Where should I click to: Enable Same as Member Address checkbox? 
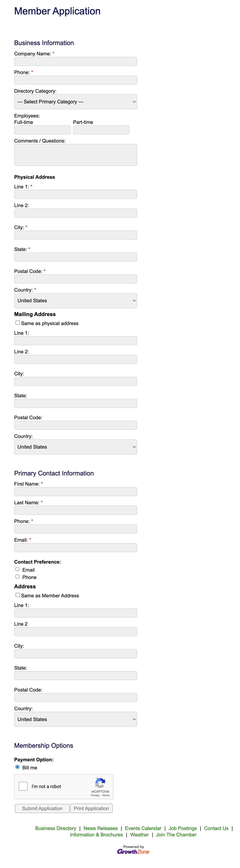coord(18,595)
